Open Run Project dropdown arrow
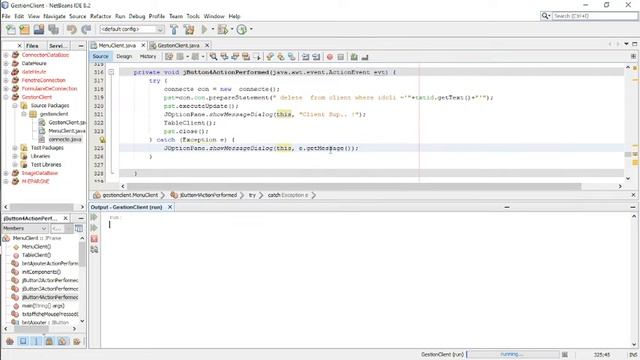 click(x=212, y=29)
